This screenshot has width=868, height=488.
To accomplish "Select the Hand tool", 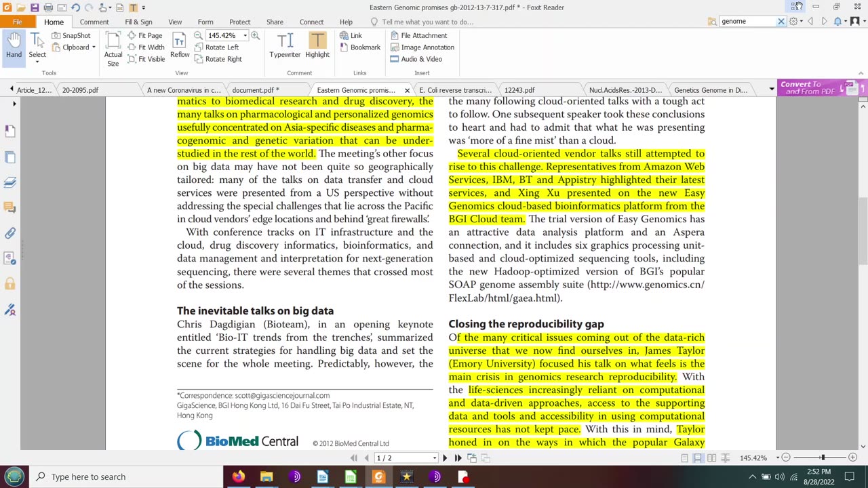I will coord(14,47).
